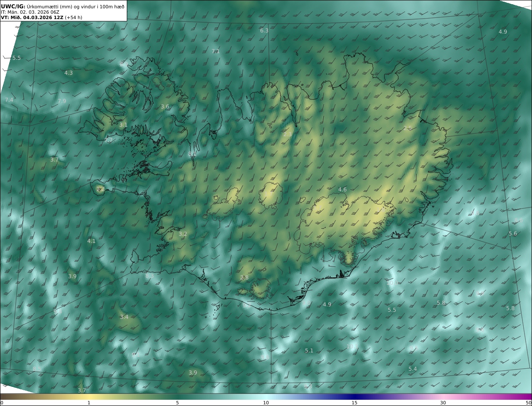The image size is (532, 406).
Task: Click the 3.2 value on the map
Action: tap(183, 234)
